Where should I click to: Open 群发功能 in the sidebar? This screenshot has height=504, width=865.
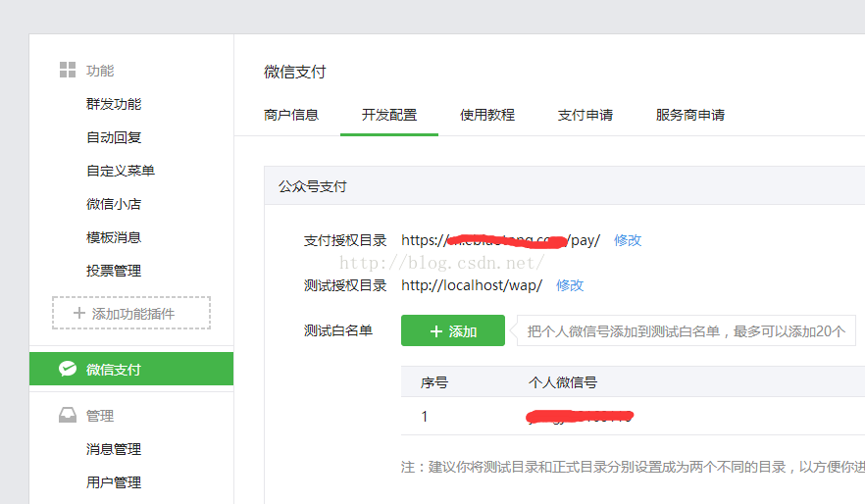[114, 104]
